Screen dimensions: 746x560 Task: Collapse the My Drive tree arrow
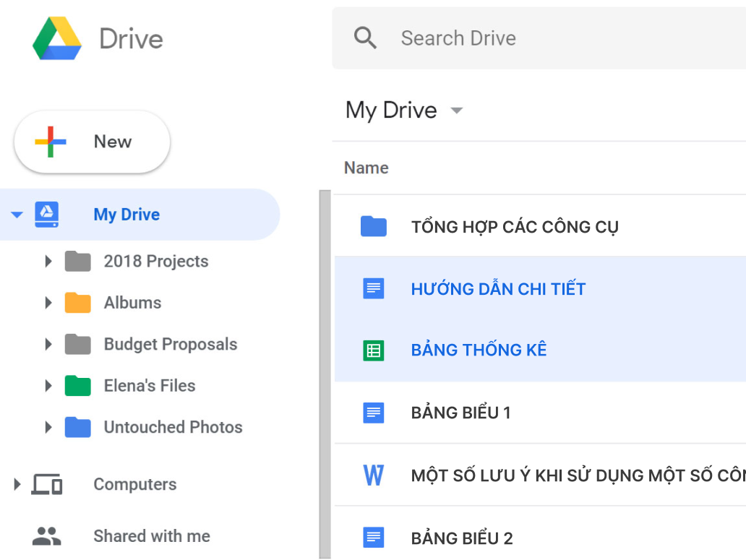[17, 215]
